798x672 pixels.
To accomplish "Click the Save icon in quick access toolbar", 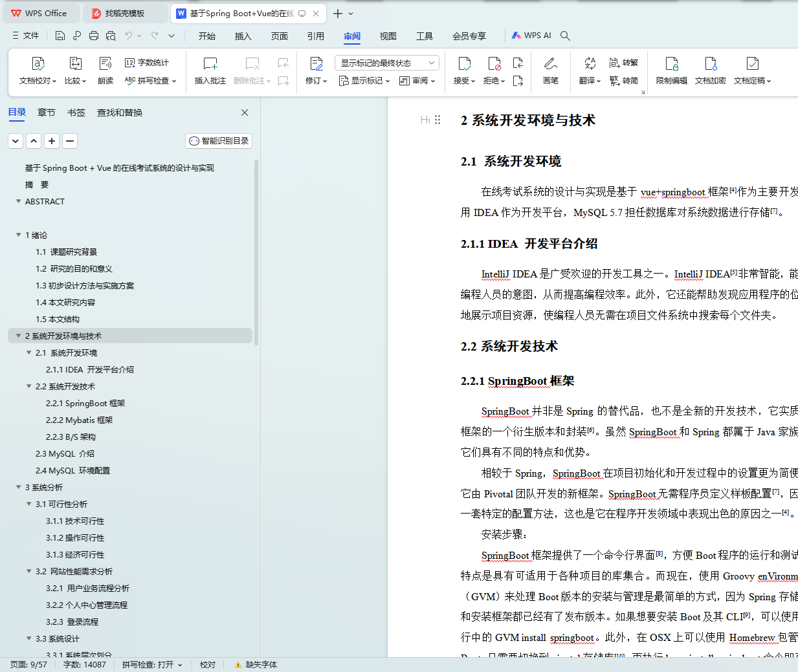I will point(60,36).
